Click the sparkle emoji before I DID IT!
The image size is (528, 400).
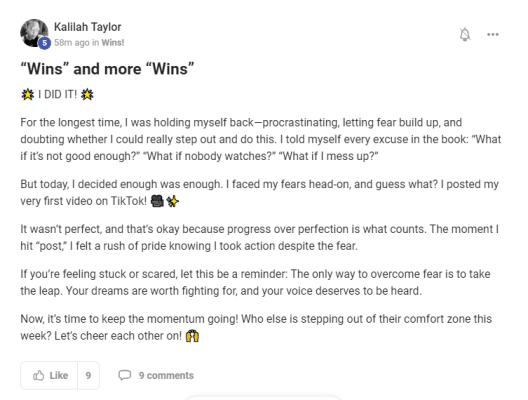coord(28,95)
